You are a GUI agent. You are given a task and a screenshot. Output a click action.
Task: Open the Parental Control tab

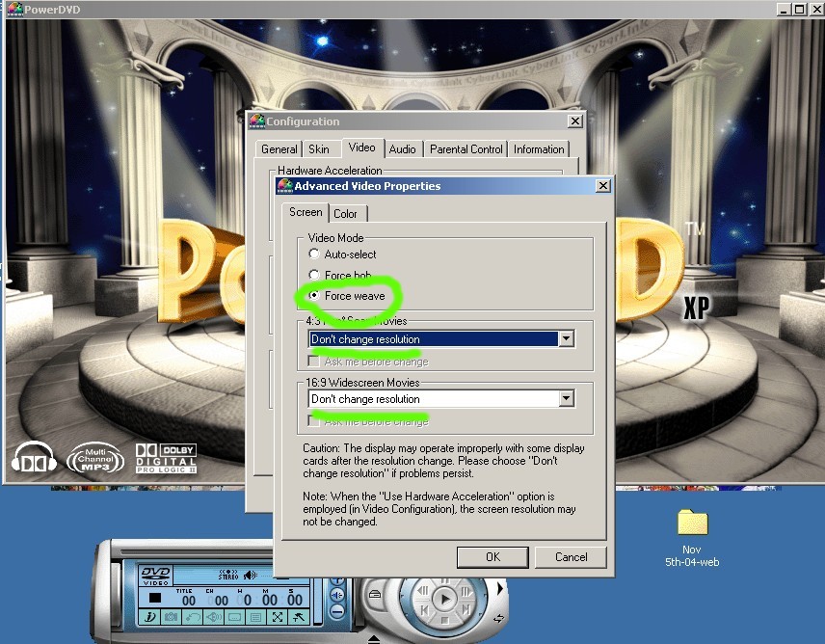[466, 148]
